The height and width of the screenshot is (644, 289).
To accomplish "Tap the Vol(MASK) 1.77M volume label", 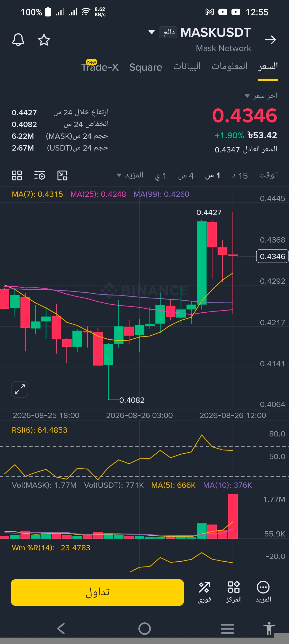I will click(44, 485).
